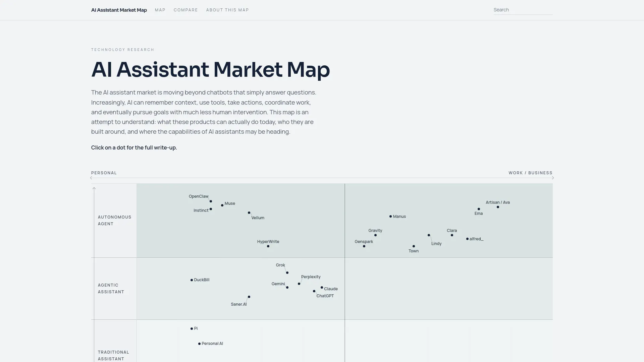Click the DuckBill label text

[x=202, y=280]
